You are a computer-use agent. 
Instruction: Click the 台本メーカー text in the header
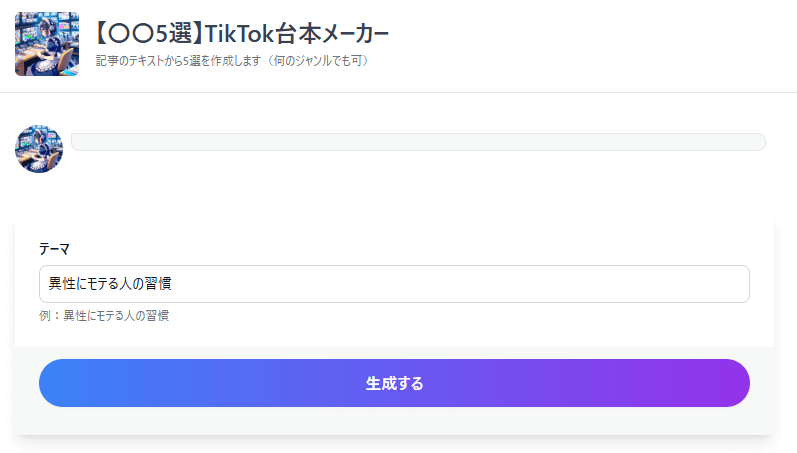click(x=332, y=34)
